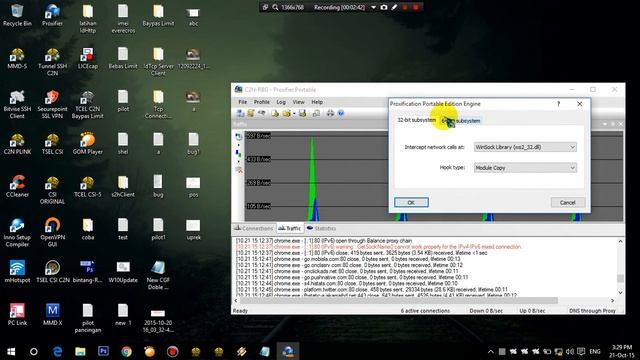Open Intercept network calls at dropdown
Screen dimensions: 640x360
point(525,147)
